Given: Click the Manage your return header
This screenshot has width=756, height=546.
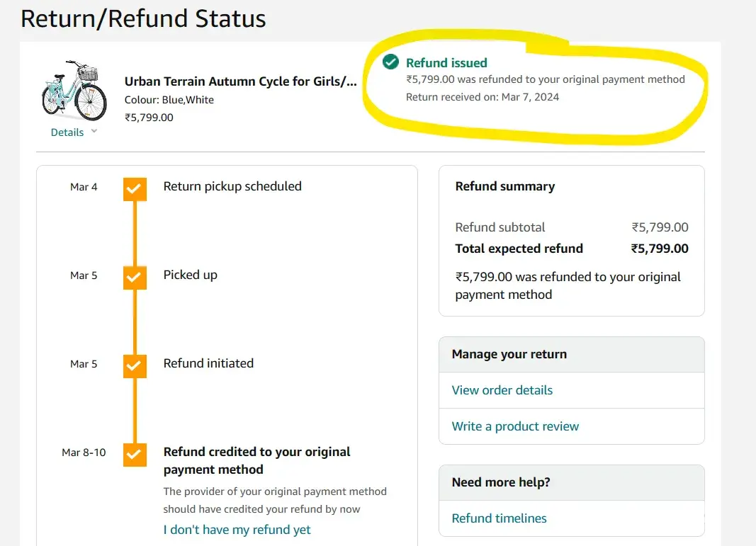Looking at the screenshot, I should click(x=509, y=354).
